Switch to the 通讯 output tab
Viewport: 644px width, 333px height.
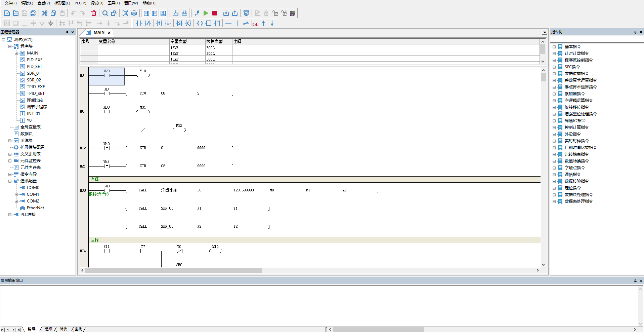tap(49, 329)
